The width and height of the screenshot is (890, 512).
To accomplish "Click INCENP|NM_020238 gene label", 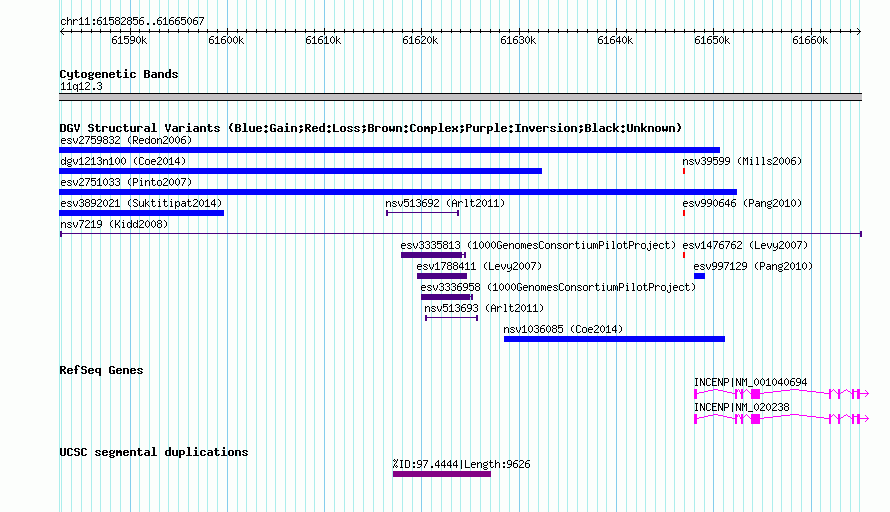I will tap(742, 408).
